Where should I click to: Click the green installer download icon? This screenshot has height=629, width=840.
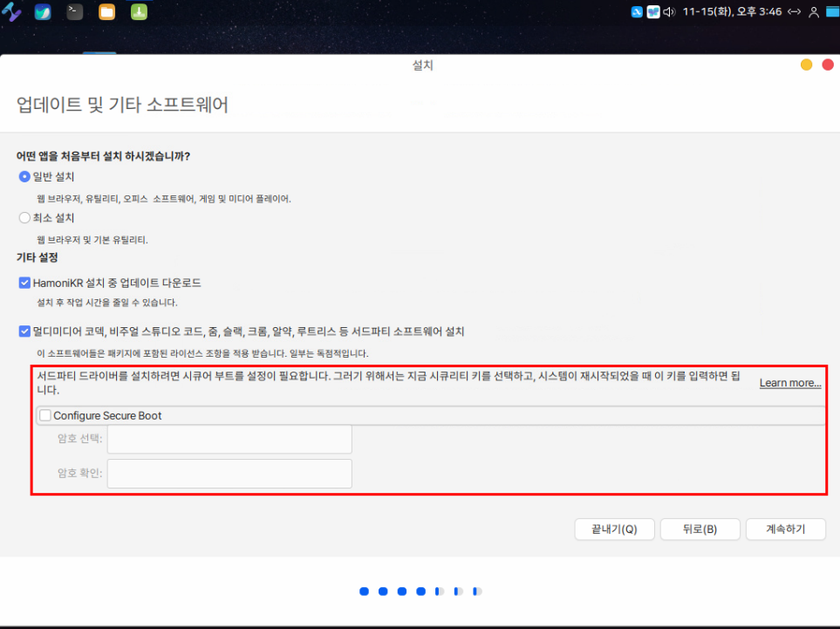pos(138,12)
